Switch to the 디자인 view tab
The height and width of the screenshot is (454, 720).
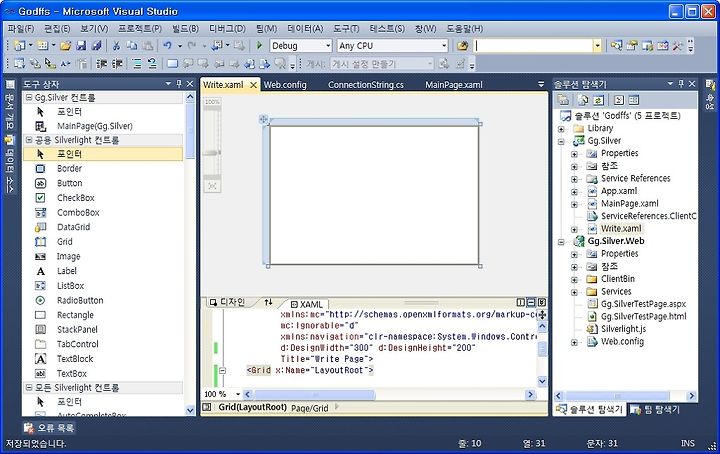[227, 302]
